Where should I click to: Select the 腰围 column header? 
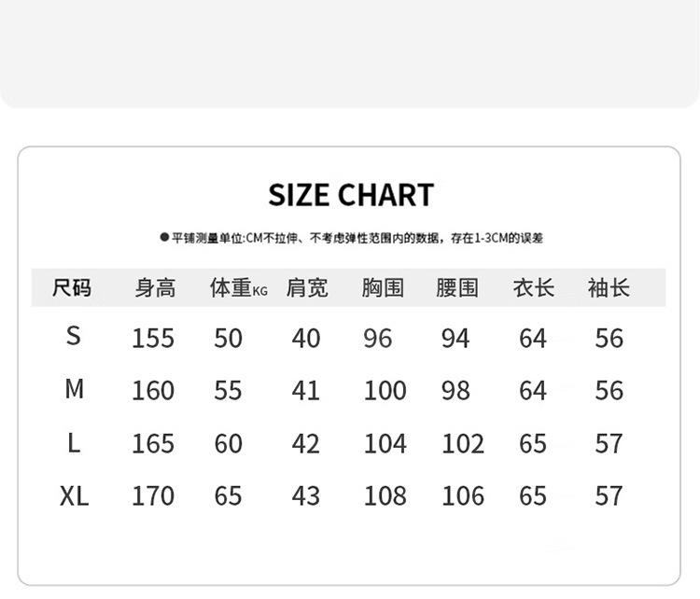(x=456, y=288)
